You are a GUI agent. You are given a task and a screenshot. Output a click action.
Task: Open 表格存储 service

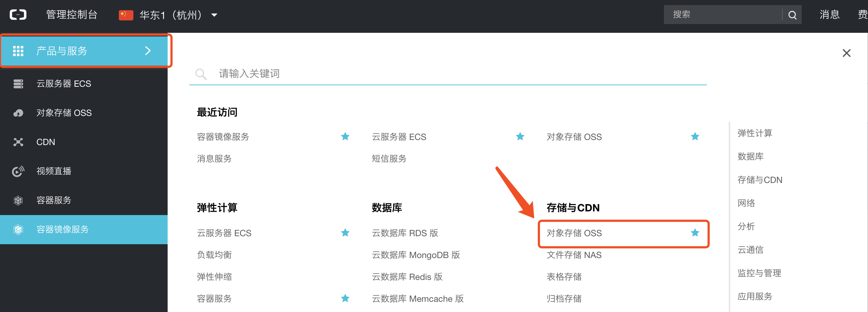564,277
